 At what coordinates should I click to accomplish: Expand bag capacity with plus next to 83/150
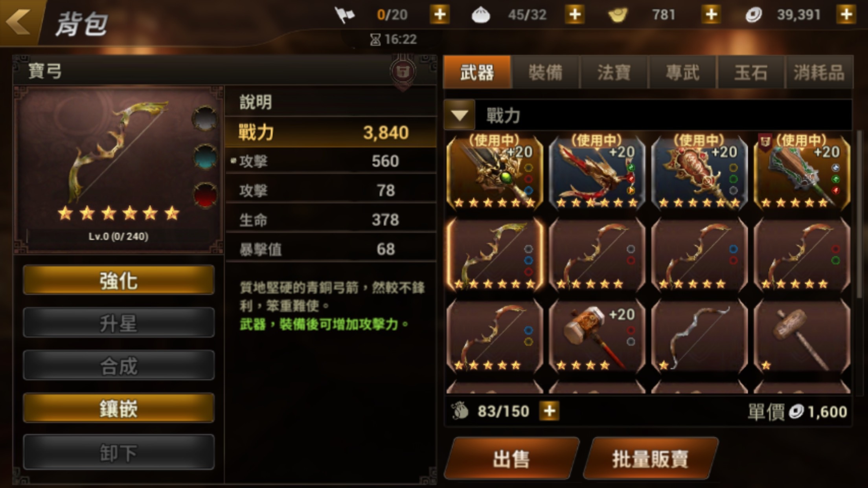coord(549,411)
